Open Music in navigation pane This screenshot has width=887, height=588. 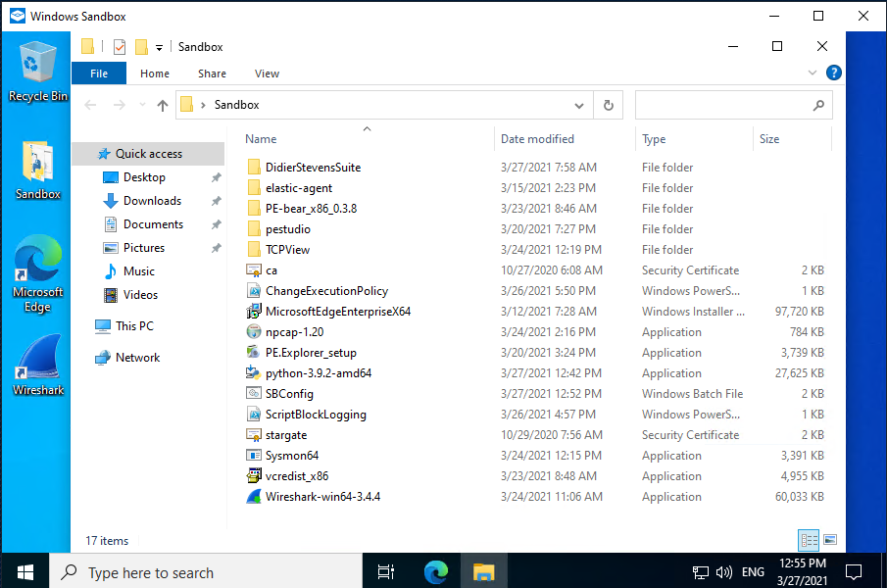pos(138,271)
